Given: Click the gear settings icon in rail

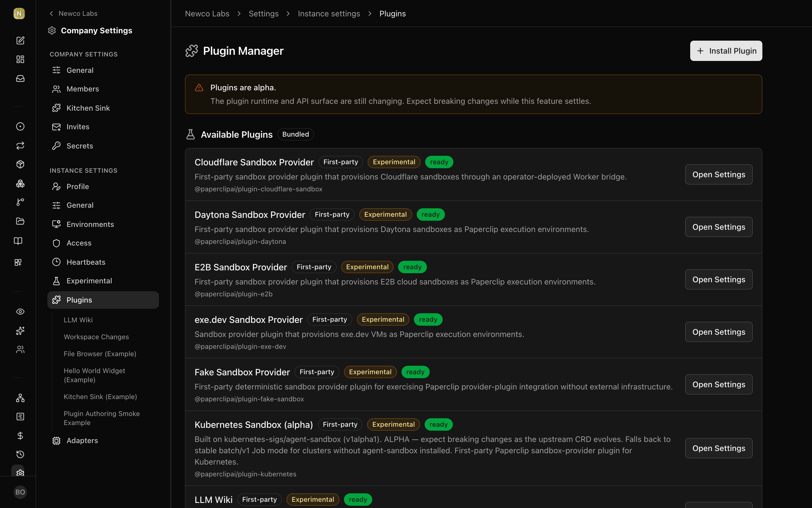Looking at the screenshot, I should [x=20, y=472].
